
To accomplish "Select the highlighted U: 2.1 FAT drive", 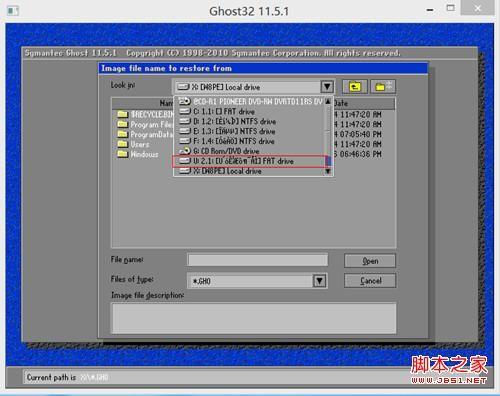I will 249,161.
